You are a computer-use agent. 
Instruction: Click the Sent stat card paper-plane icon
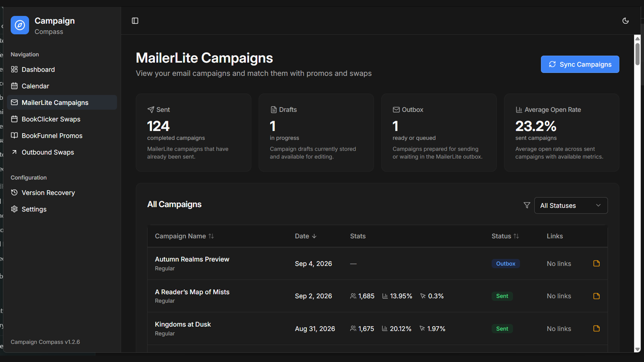[x=151, y=110]
